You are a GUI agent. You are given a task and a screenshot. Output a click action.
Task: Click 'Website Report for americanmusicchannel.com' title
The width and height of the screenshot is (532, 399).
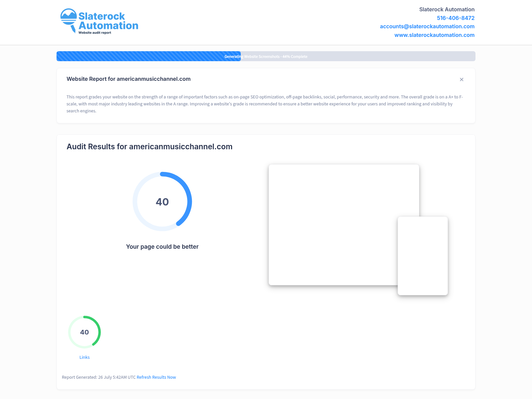click(x=129, y=79)
